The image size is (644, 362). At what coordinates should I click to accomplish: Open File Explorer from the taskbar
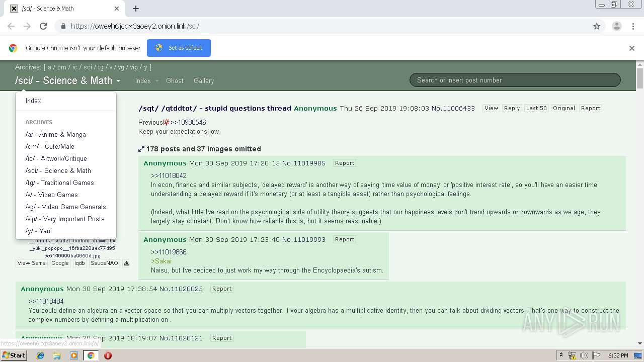(57, 355)
